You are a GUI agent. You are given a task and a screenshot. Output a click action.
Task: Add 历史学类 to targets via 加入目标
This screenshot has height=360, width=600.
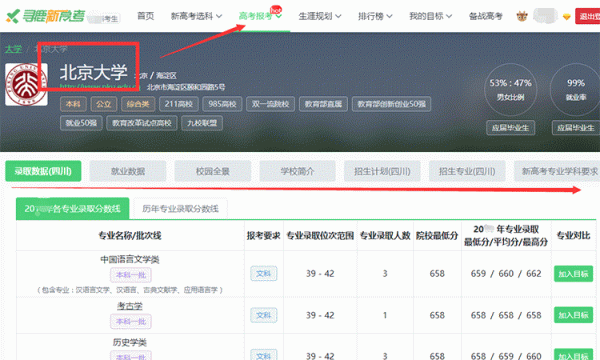click(573, 355)
